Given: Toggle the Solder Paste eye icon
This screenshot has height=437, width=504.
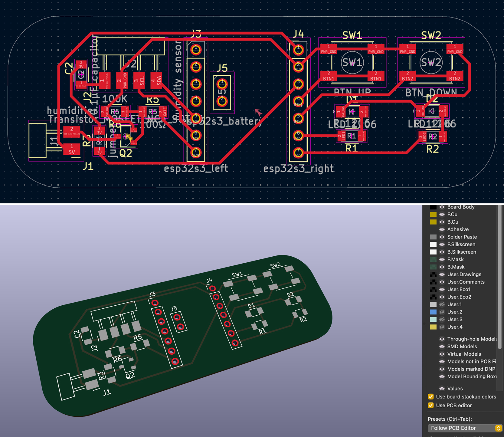Looking at the screenshot, I should click(442, 237).
